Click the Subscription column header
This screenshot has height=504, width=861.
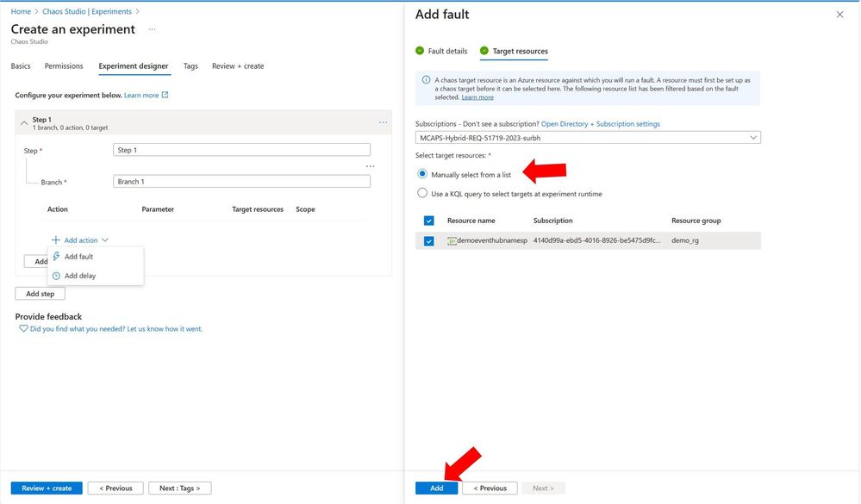[553, 221]
